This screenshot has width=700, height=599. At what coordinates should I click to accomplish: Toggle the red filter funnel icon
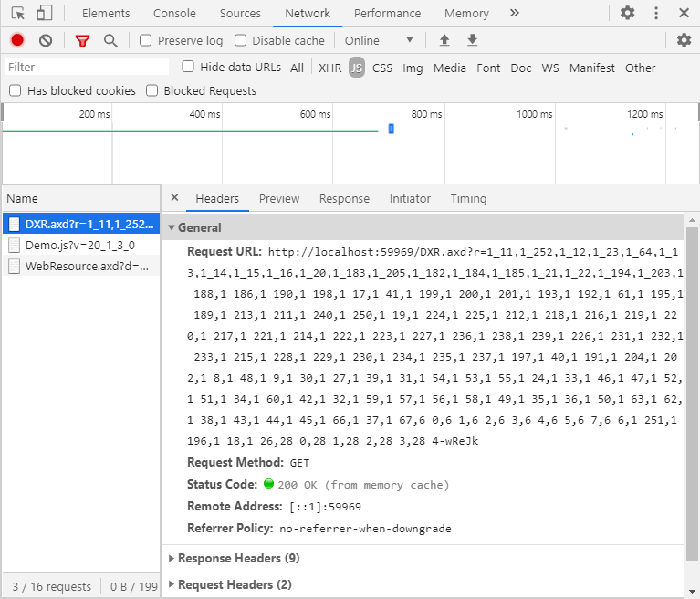coord(82,40)
